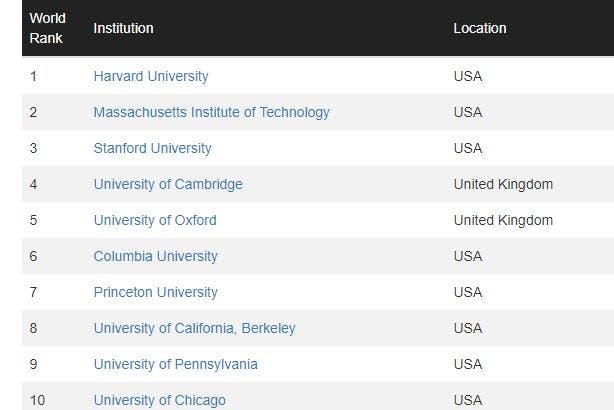Open Stanford University's page link
This screenshot has width=614, height=410.
click(x=152, y=148)
